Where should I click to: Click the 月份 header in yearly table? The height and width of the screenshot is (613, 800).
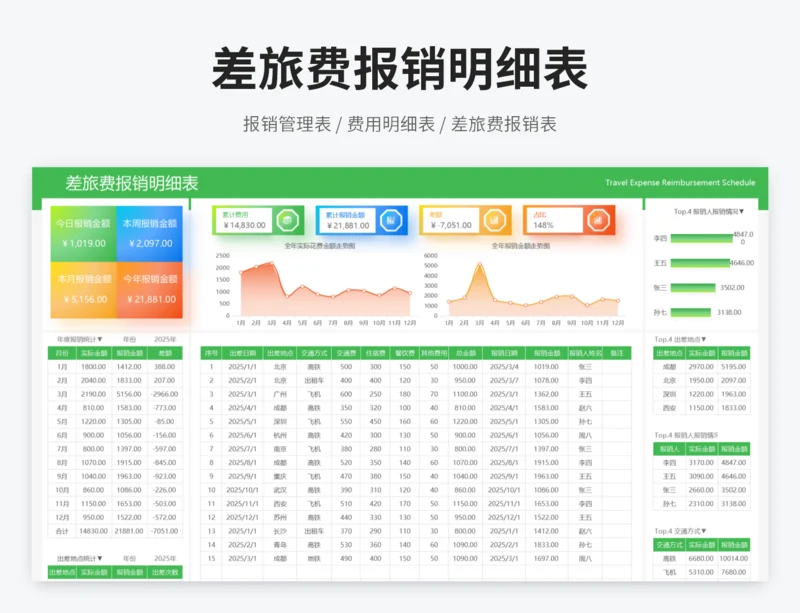click(x=62, y=353)
